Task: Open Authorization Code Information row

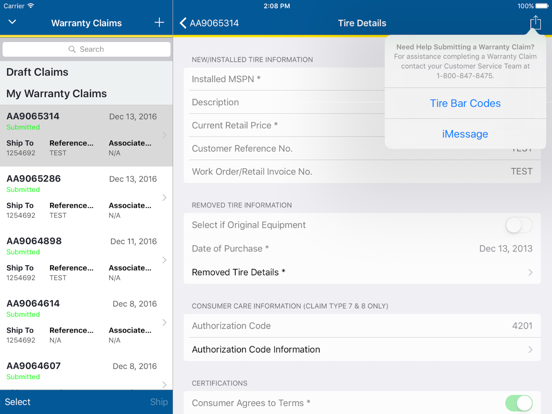Action: pyautogui.click(x=362, y=349)
